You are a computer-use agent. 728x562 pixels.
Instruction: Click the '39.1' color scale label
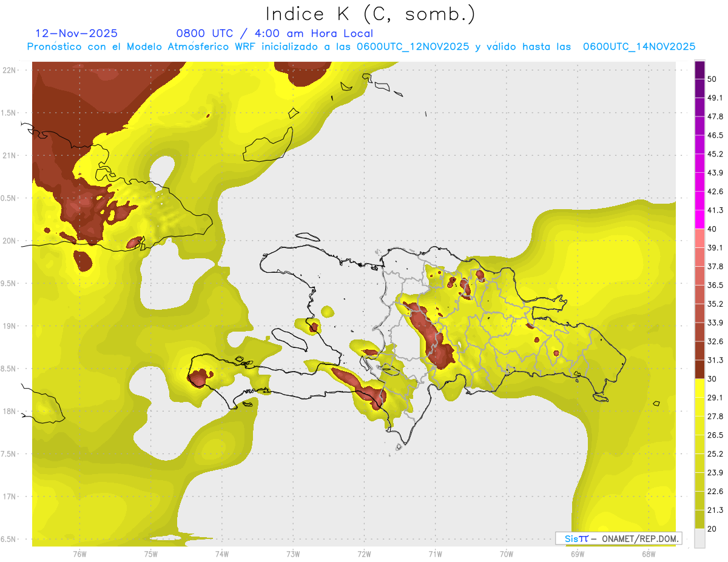pos(715,247)
